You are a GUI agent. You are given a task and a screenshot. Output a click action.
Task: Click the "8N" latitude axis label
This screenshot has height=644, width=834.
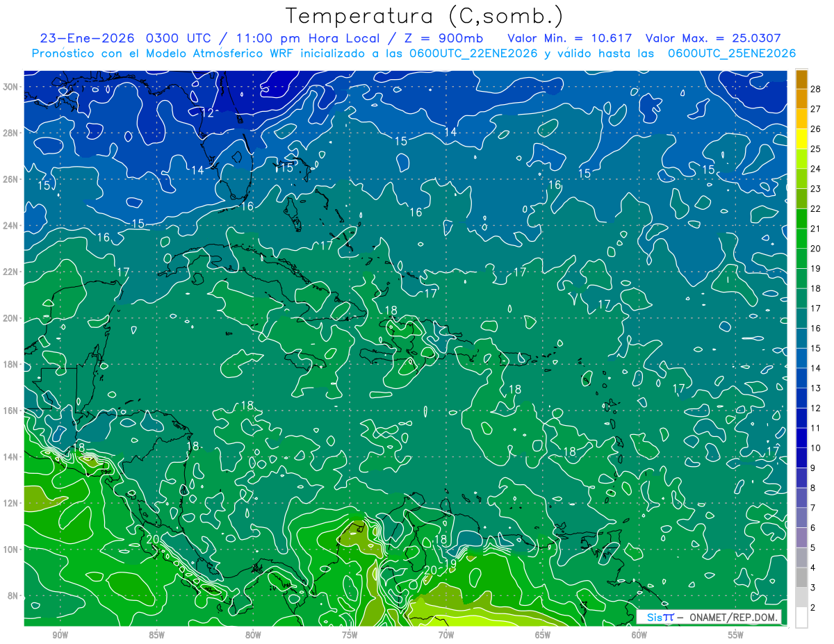pyautogui.click(x=14, y=596)
